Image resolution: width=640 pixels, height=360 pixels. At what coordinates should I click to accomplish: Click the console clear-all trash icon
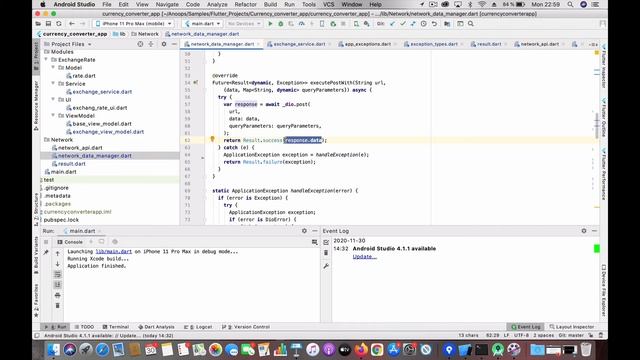[x=58, y=305]
